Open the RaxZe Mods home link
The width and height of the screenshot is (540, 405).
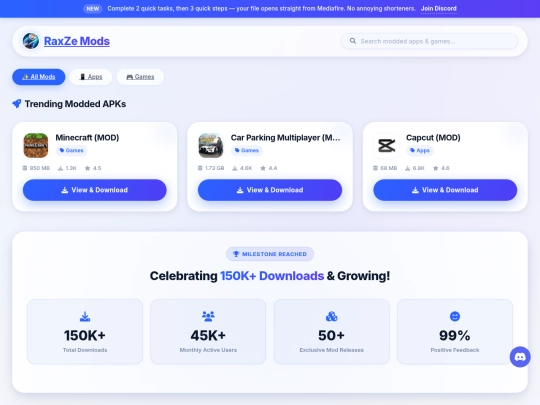(77, 41)
